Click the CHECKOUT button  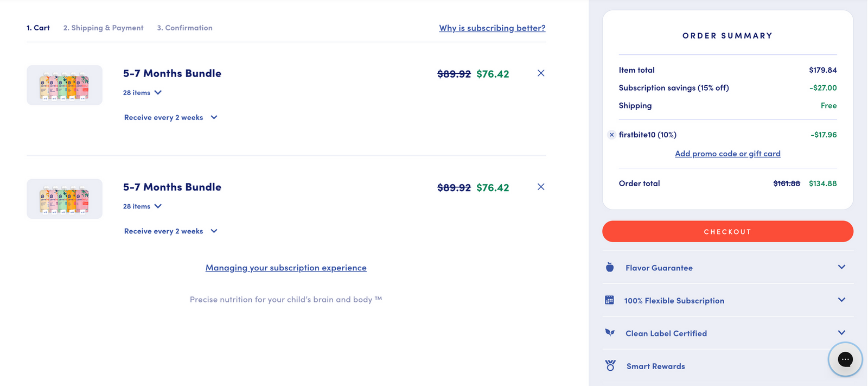click(727, 231)
